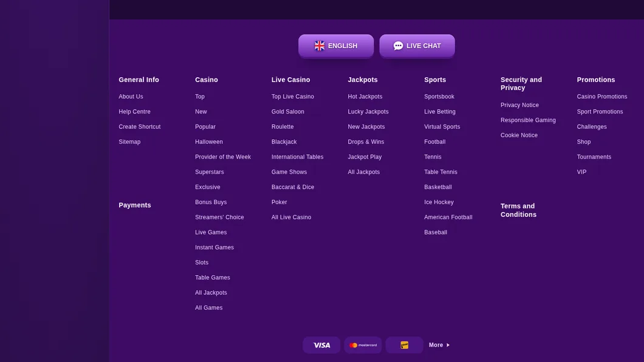Browse Popular casino games
The height and width of the screenshot is (362, 644).
tap(205, 127)
